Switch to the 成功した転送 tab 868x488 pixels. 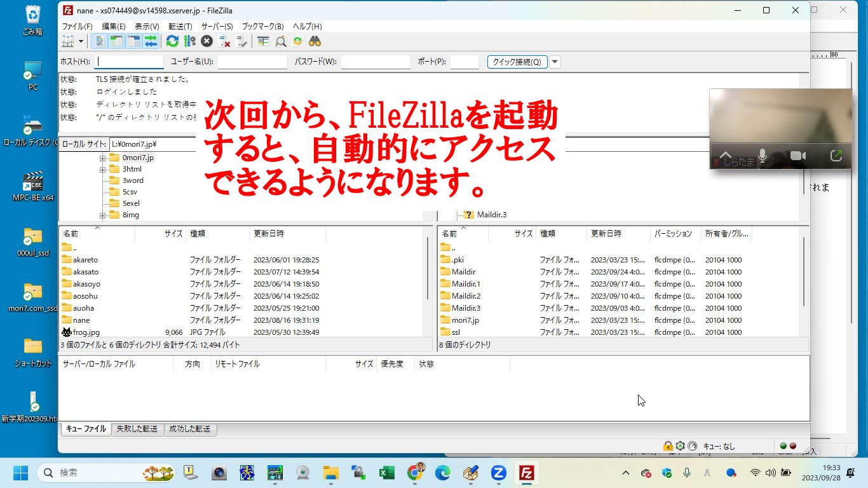pyautogui.click(x=190, y=429)
